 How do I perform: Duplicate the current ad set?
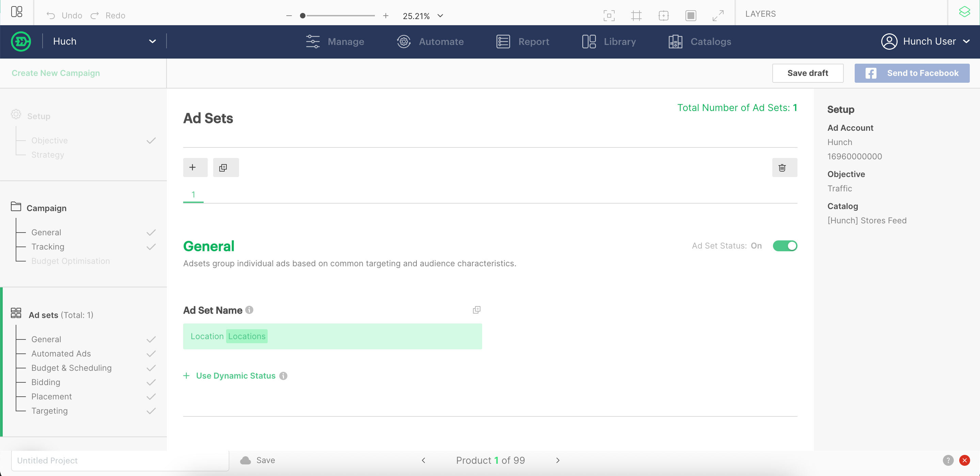[x=226, y=168]
